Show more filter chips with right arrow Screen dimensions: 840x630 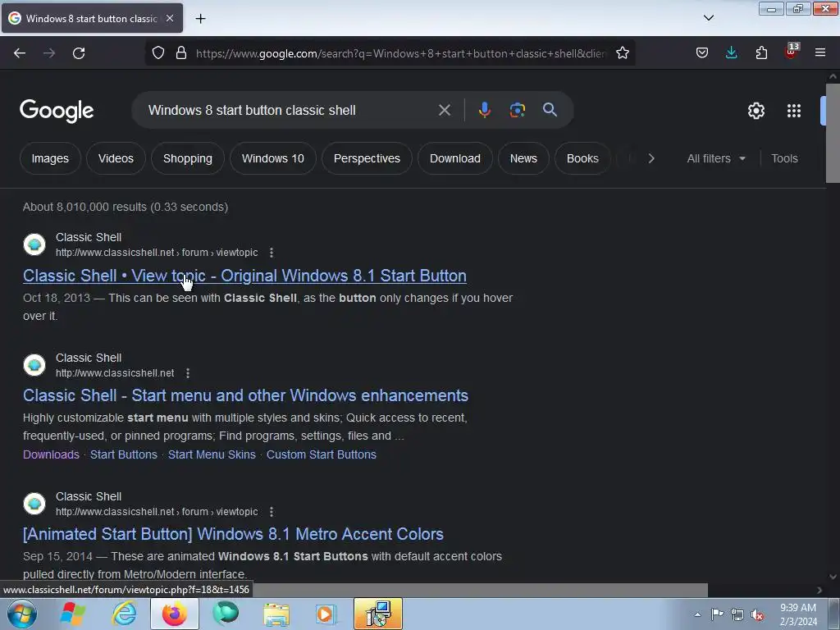[651, 158]
